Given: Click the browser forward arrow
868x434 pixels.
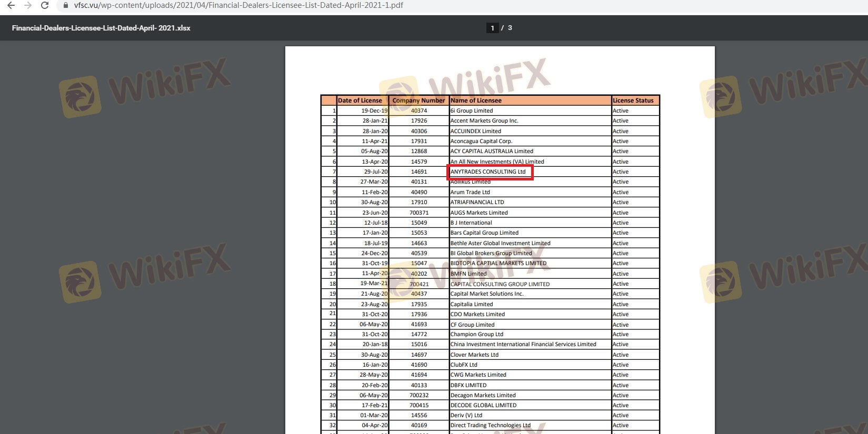Looking at the screenshot, I should [28, 5].
